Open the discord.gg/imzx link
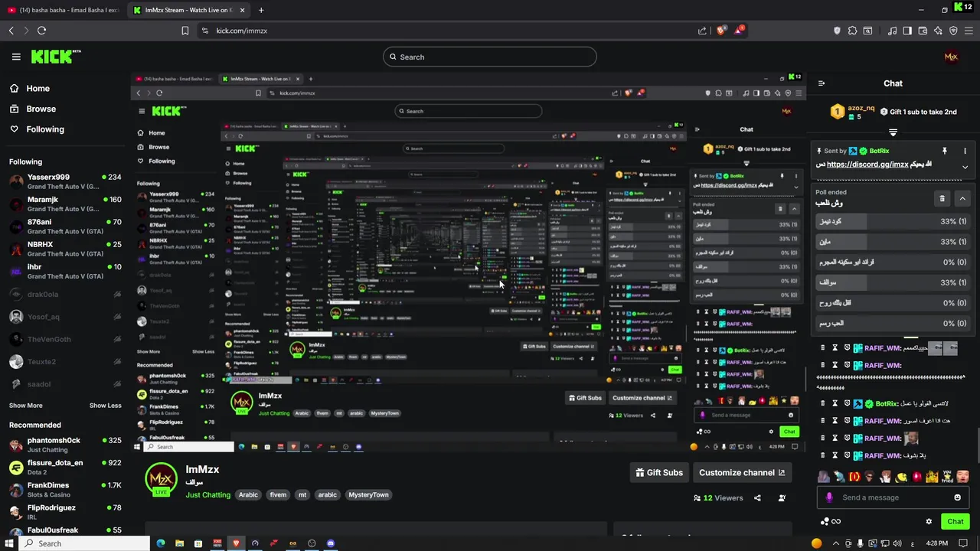This screenshot has width=980, height=551. click(867, 165)
